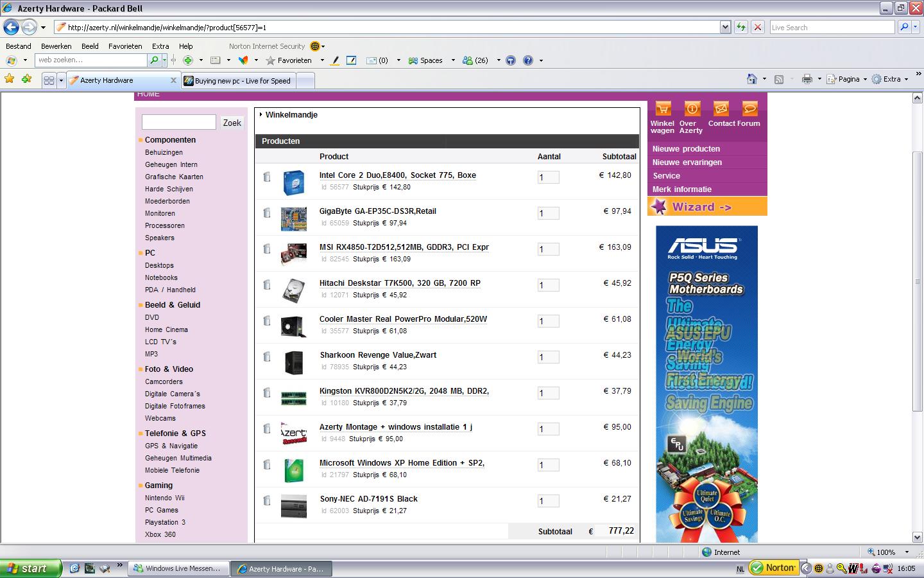The width and height of the screenshot is (924, 578).
Task: Remove Azerty Montage service with trash icon
Action: (267, 428)
